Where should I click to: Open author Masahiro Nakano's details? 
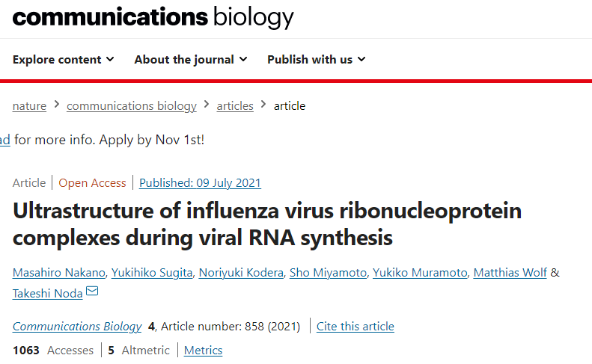tap(59, 273)
